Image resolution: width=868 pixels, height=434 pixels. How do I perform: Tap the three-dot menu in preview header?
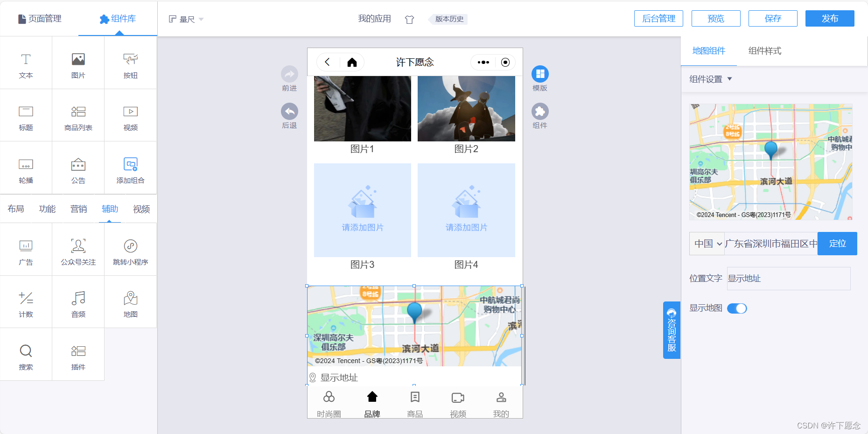pos(483,62)
